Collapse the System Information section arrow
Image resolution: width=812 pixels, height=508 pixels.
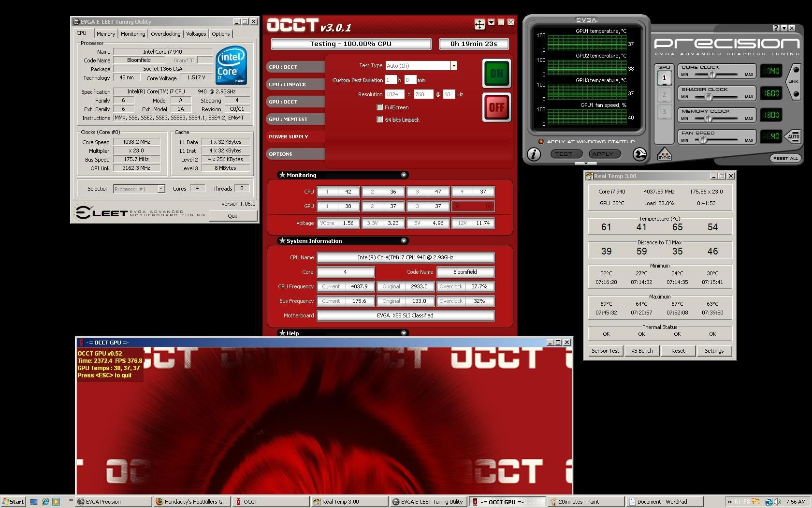404,241
